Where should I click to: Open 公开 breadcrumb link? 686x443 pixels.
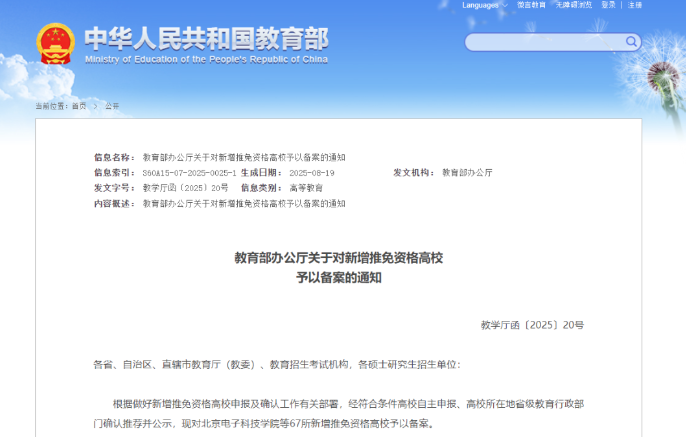(112, 106)
